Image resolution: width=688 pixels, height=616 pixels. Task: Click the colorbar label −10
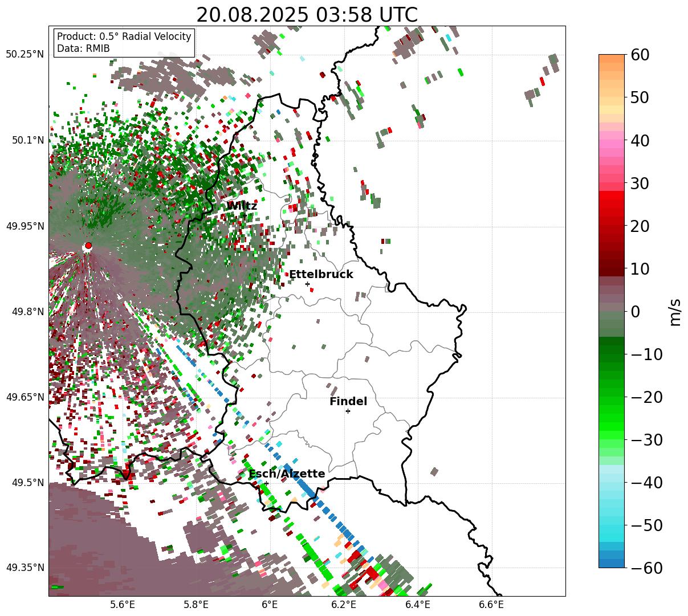coord(646,354)
